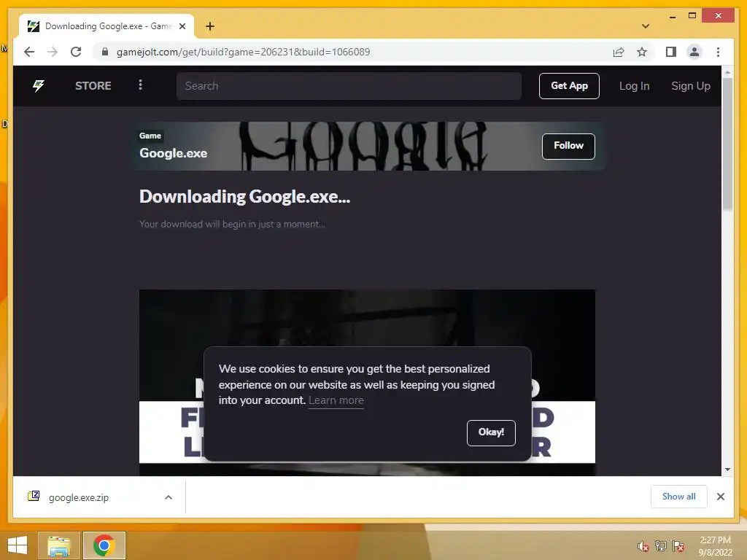
Task: Maximize the Chrome window
Action: pyautogui.click(x=692, y=16)
